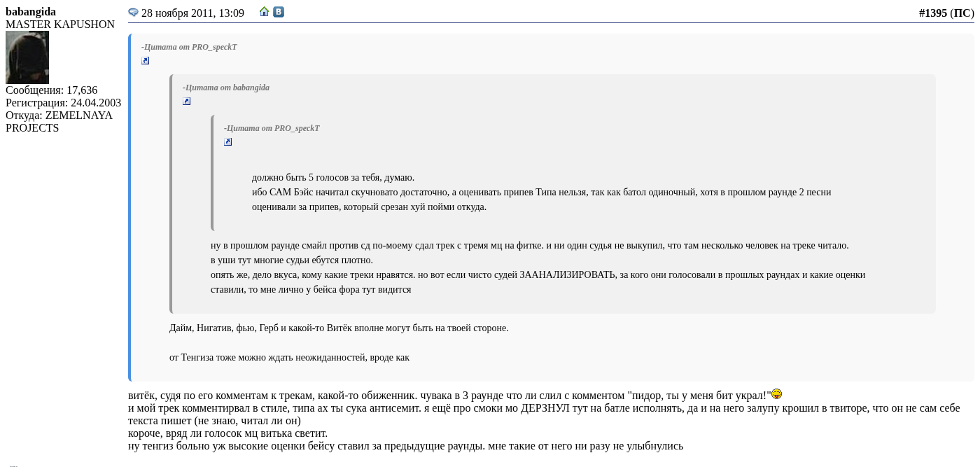Click the 'Откуда: ZEMELNAYA PROJECTS' location
The width and height of the screenshot is (980, 467).
pyautogui.click(x=59, y=122)
